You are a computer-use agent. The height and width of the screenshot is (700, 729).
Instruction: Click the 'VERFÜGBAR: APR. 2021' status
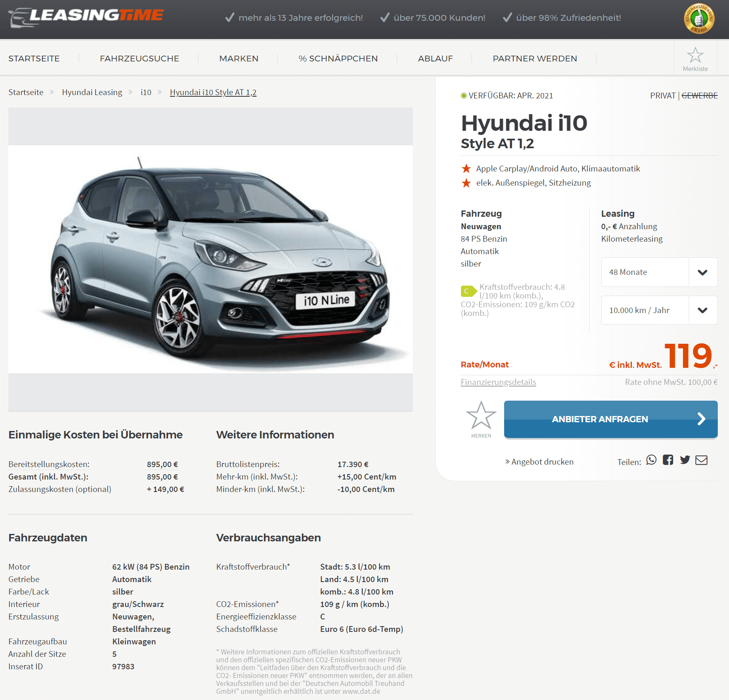507,95
